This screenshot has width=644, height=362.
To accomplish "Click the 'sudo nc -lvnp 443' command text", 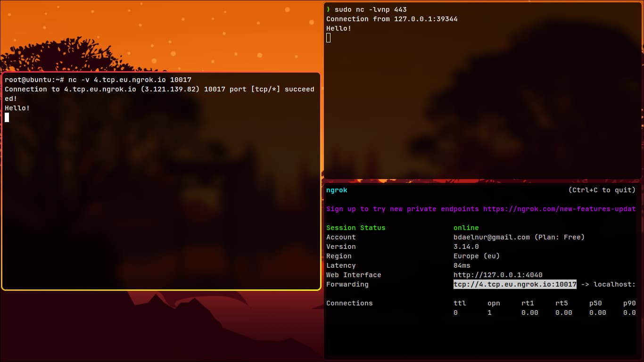I will [x=371, y=9].
